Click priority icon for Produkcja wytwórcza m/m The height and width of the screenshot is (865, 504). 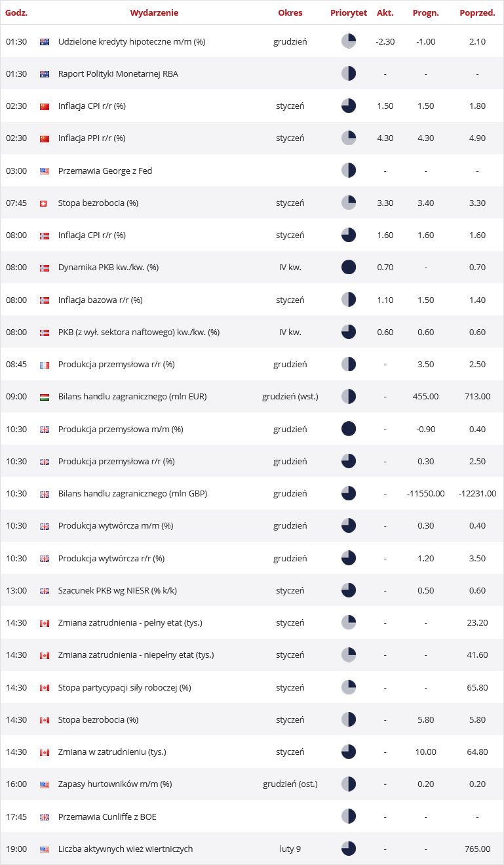tap(349, 525)
